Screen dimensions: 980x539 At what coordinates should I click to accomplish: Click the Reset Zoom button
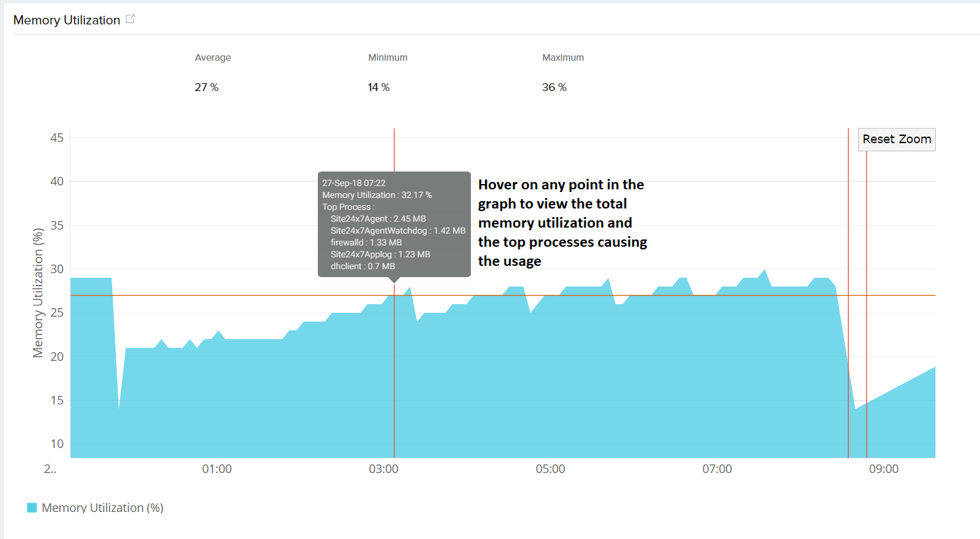coord(896,139)
